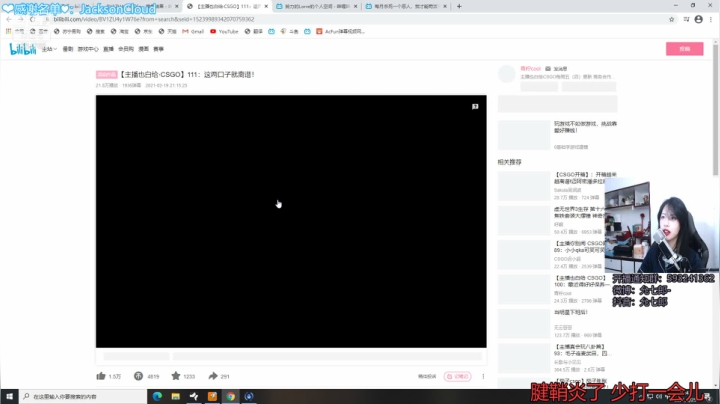Open 番剧 in the bilibili nav
720x404 pixels.
[68, 49]
